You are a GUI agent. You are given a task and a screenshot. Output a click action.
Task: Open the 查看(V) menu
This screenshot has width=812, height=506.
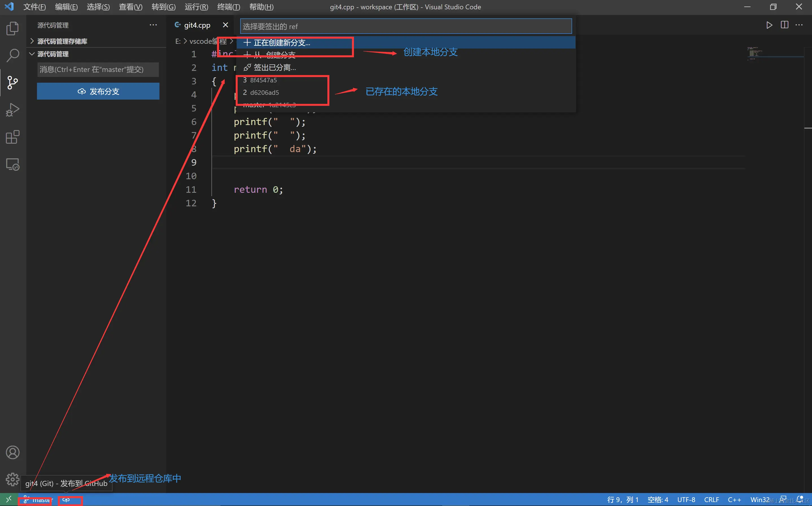tap(131, 7)
